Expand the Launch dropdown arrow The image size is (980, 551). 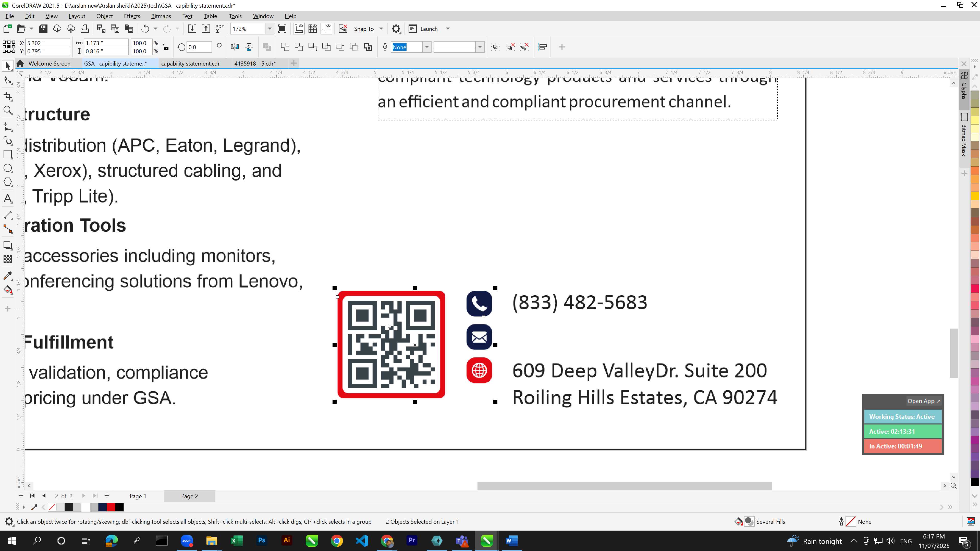tap(448, 29)
